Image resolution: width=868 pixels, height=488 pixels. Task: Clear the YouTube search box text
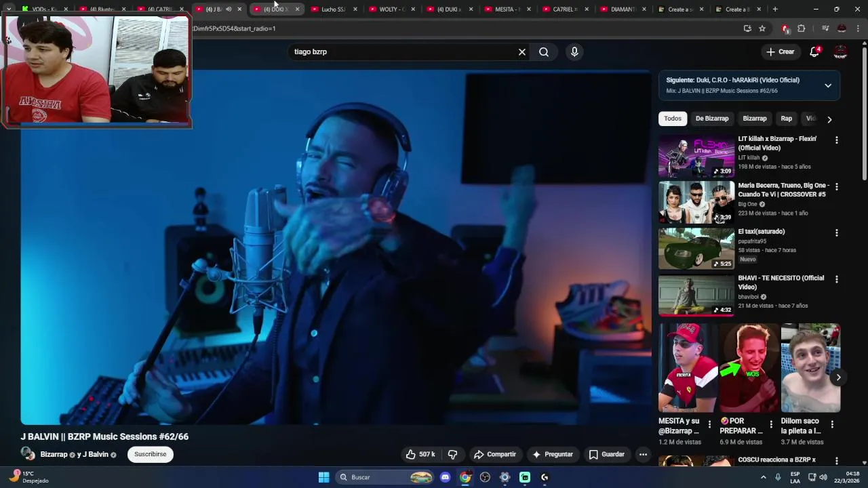click(522, 52)
